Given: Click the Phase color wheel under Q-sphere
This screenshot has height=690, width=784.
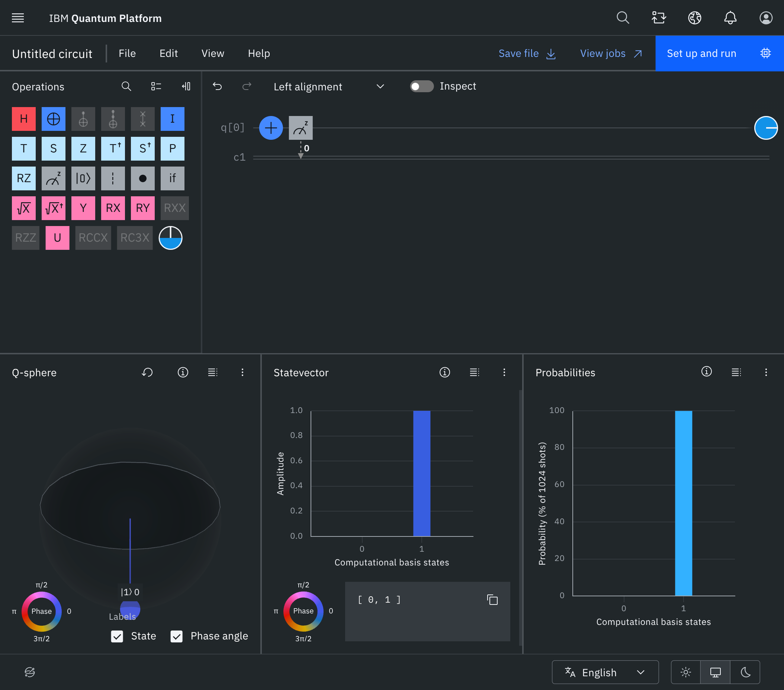Looking at the screenshot, I should pos(41,611).
